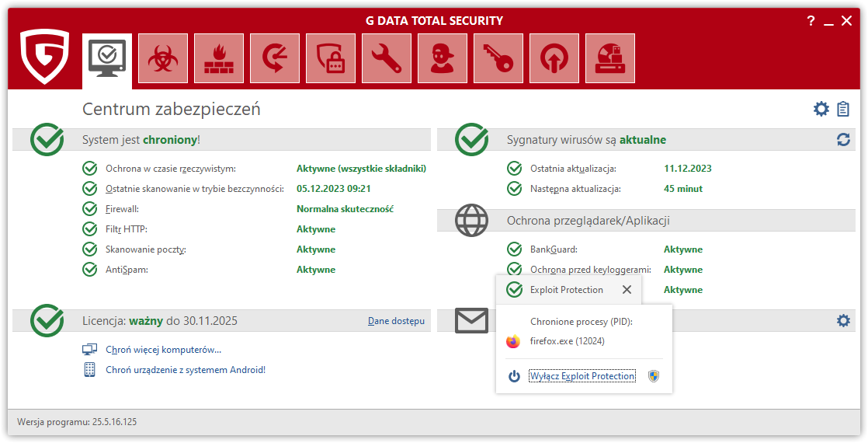
Task: Click Chroń więcej komputerów link
Action: (x=163, y=350)
